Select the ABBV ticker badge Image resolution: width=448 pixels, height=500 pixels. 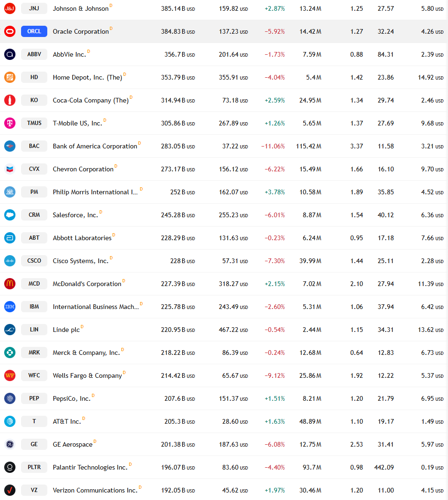click(x=34, y=54)
